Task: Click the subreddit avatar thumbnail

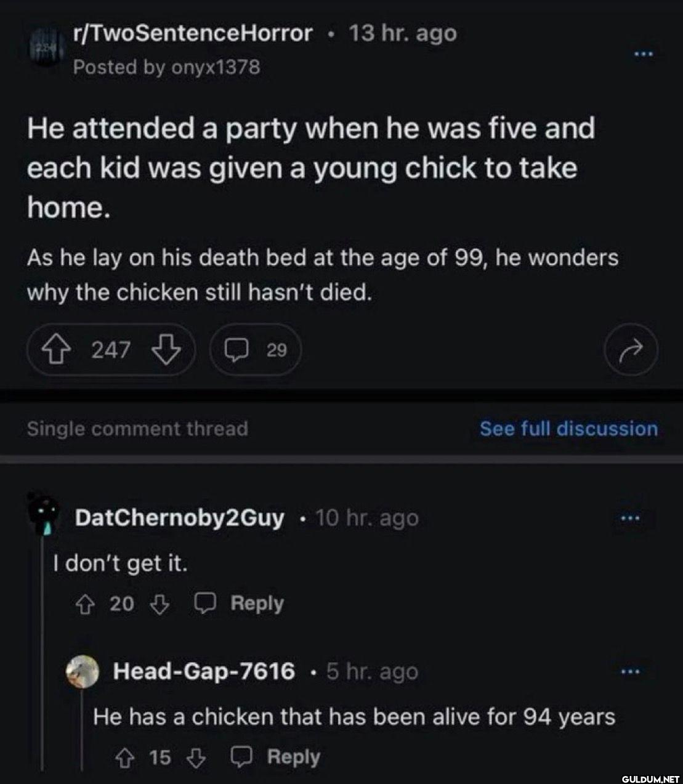Action: [45, 48]
